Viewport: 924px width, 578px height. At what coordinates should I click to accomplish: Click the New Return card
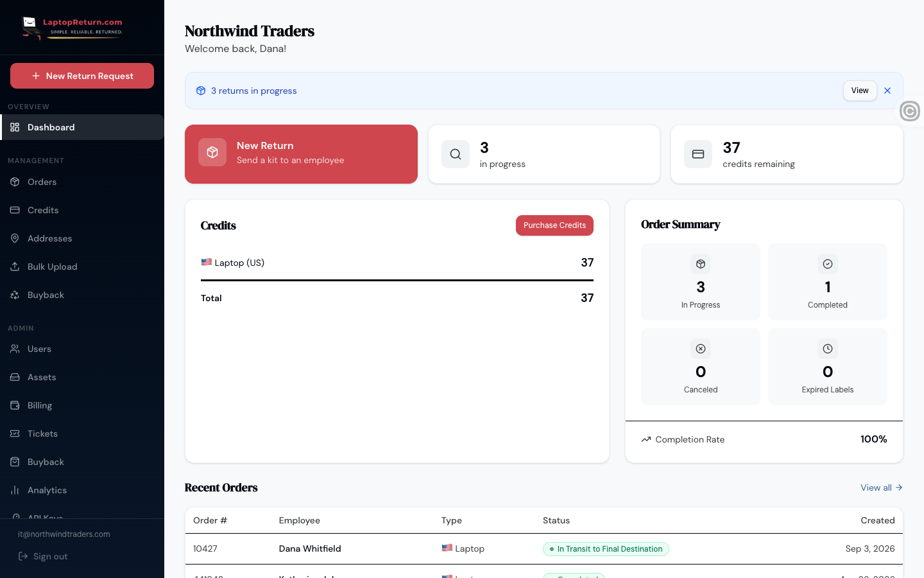click(301, 154)
